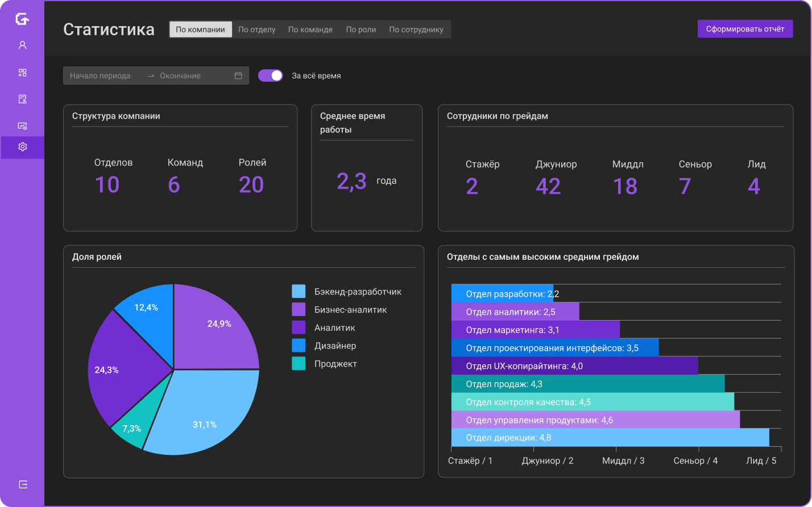Click the Бизнес-аналитик legend swatch

tap(299, 310)
